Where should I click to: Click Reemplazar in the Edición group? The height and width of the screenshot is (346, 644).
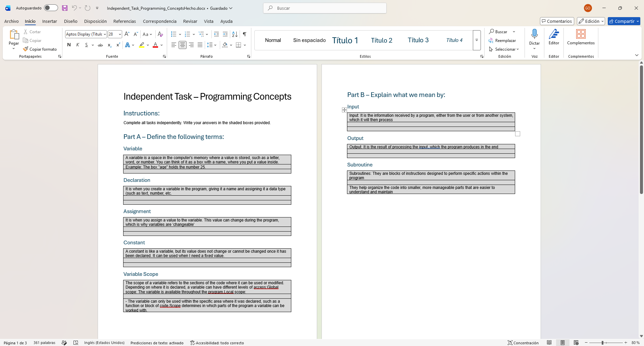502,41
